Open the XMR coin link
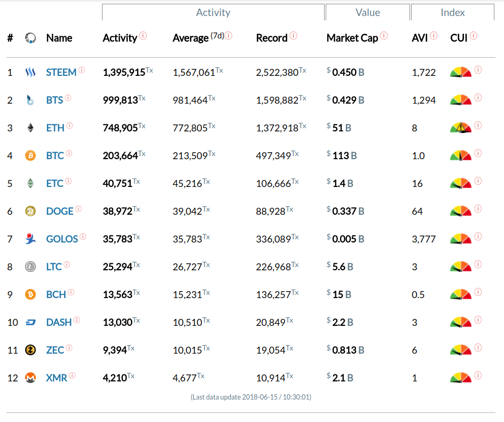504x422 pixels. 57,378
